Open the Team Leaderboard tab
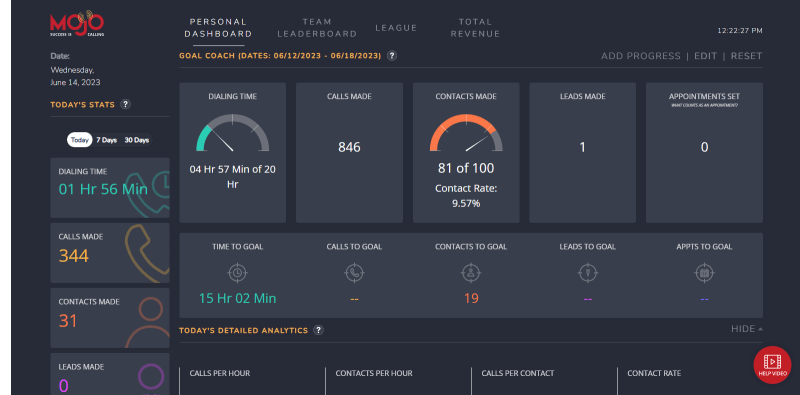The width and height of the screenshot is (800, 395). [317, 28]
